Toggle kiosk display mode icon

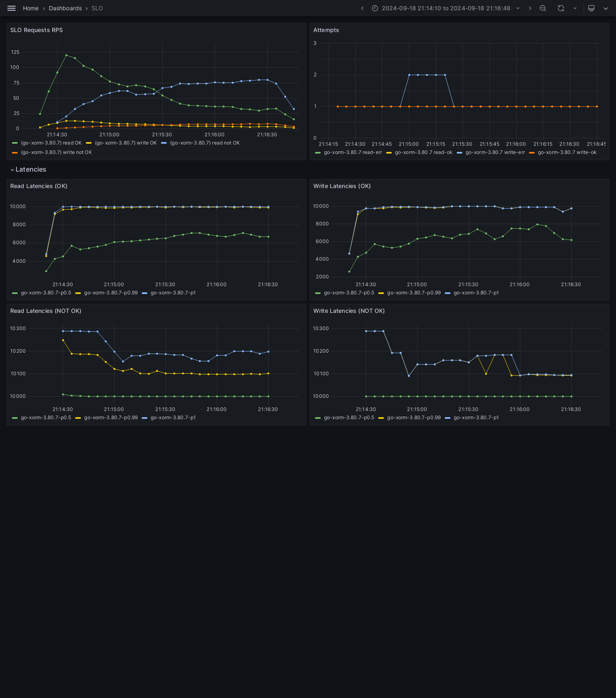pyautogui.click(x=591, y=8)
